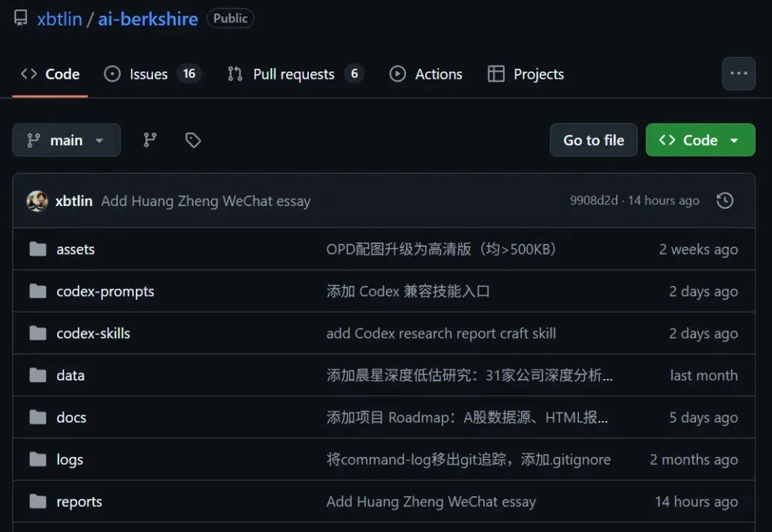772x532 pixels.
Task: Click the data folder icon
Action: 38,375
